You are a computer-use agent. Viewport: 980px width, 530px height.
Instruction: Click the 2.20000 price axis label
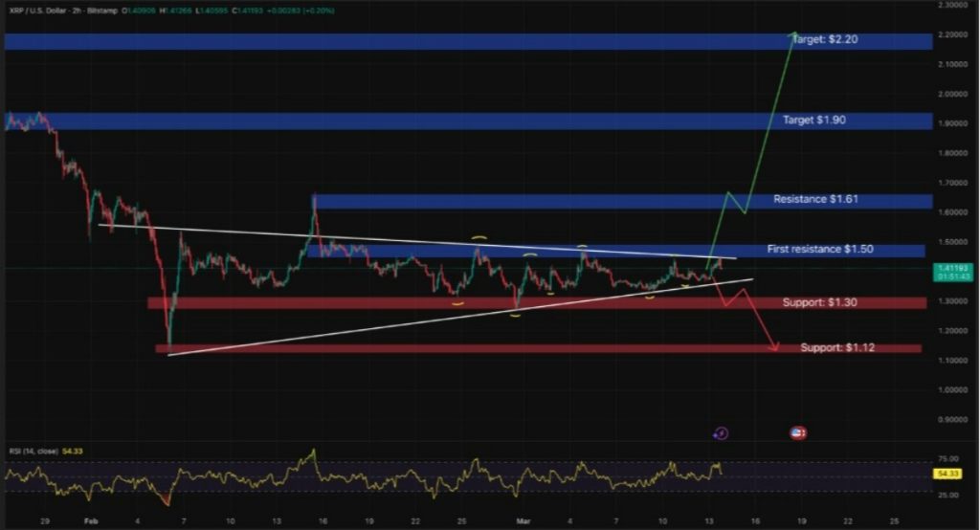click(x=953, y=34)
